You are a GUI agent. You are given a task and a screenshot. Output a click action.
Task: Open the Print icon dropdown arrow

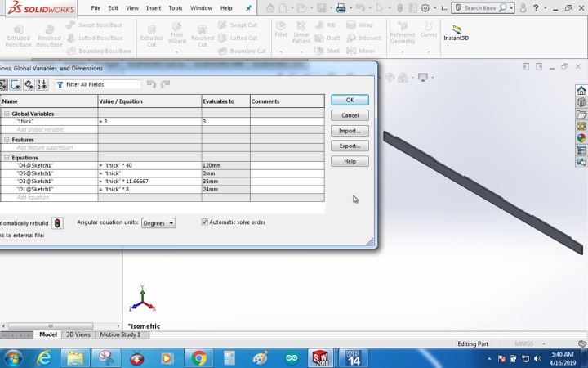coord(350,8)
